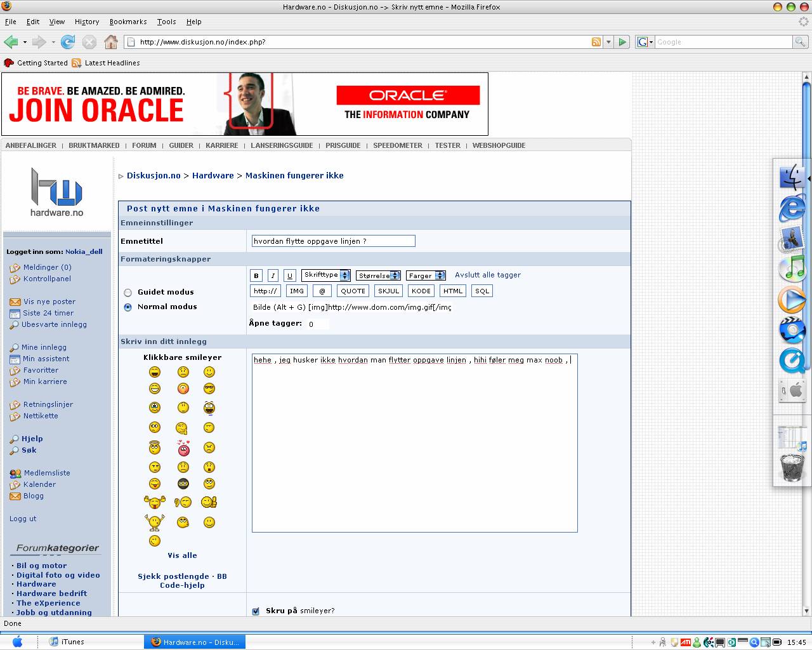The width and height of the screenshot is (812, 650).
Task: Insert the thumbs-down smiley
Action: coord(183,502)
